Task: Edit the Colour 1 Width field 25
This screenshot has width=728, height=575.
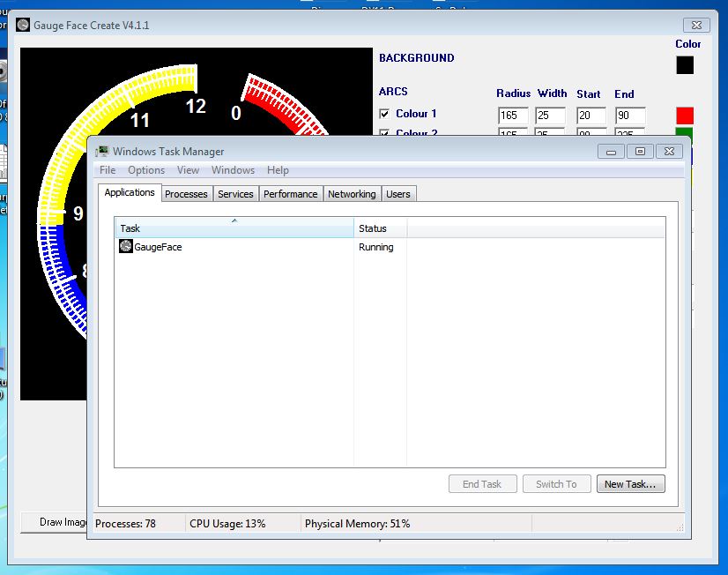Action: [550, 116]
